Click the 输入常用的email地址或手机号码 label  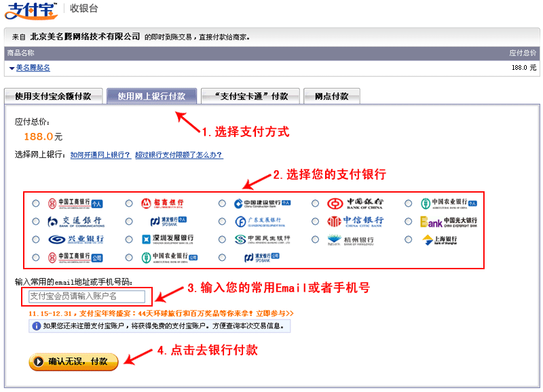coord(73,282)
